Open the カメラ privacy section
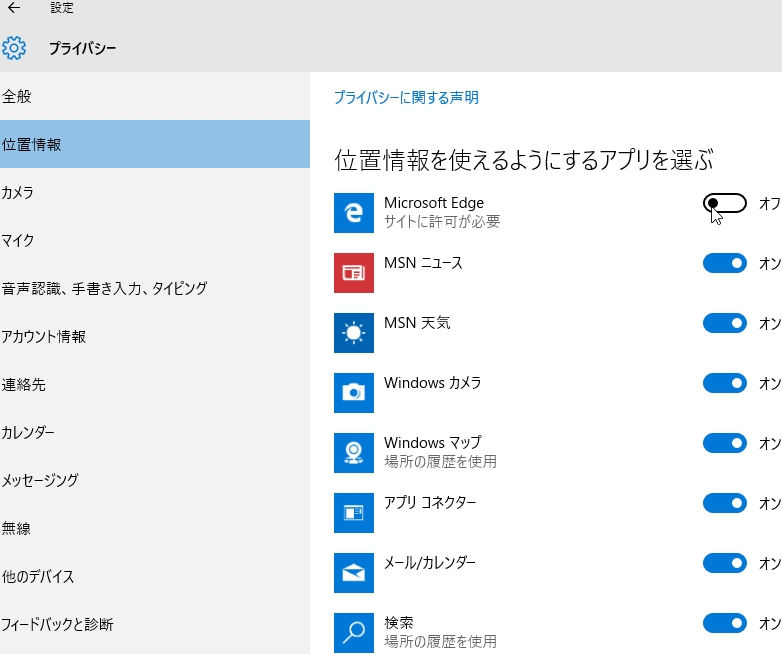This screenshot has width=782, height=654. point(155,192)
